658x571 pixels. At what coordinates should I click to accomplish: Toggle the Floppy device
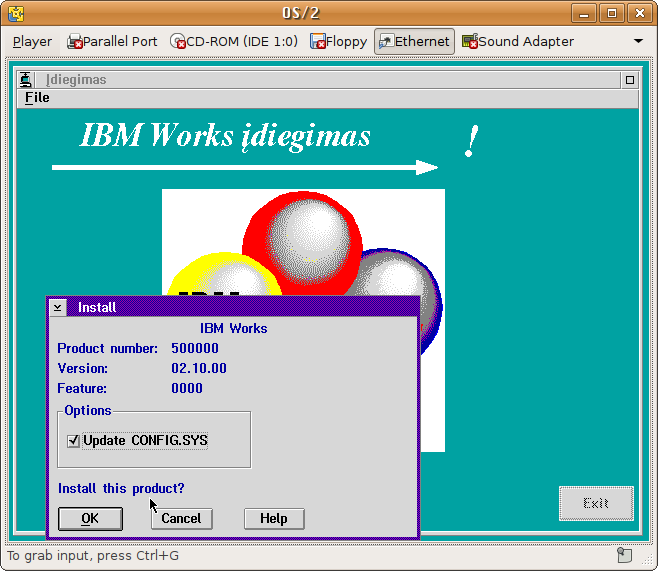coord(338,42)
